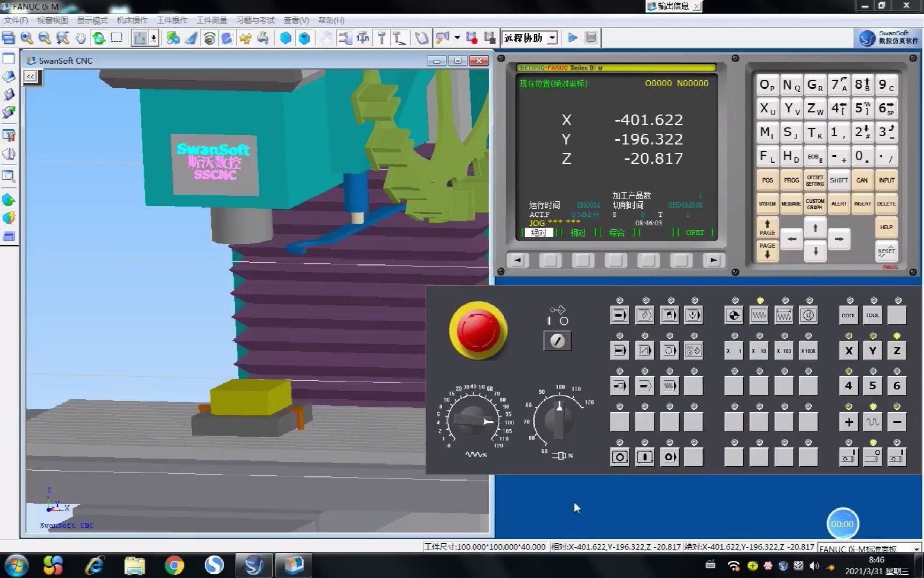Collapse the view panel with << button

(31, 77)
